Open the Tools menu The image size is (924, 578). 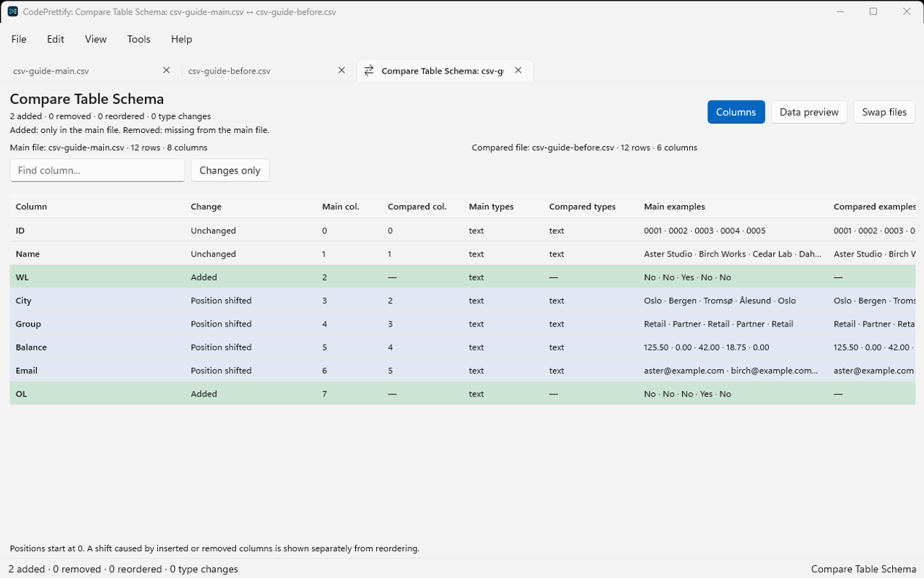[139, 39]
